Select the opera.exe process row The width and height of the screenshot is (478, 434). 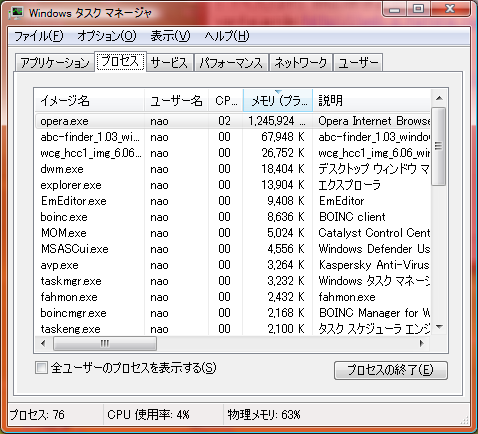[x=233, y=121]
